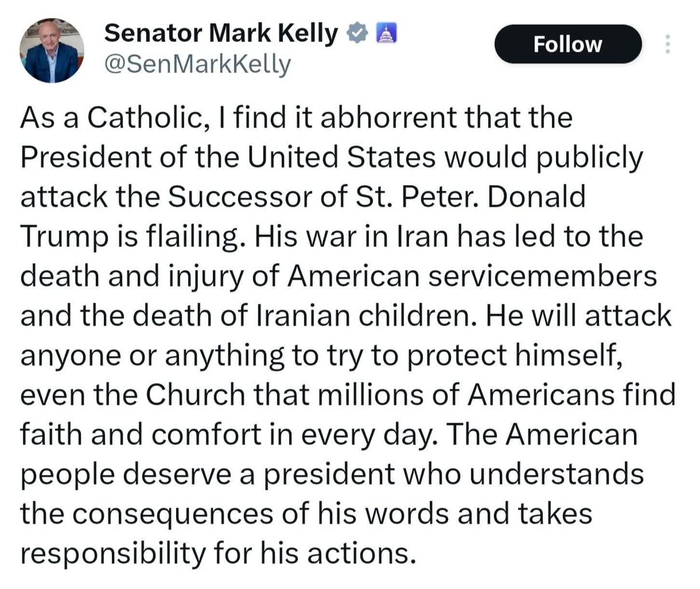Click the word "abhorrent" in the post
Viewport: 700px width, 589px height.
tap(388, 118)
